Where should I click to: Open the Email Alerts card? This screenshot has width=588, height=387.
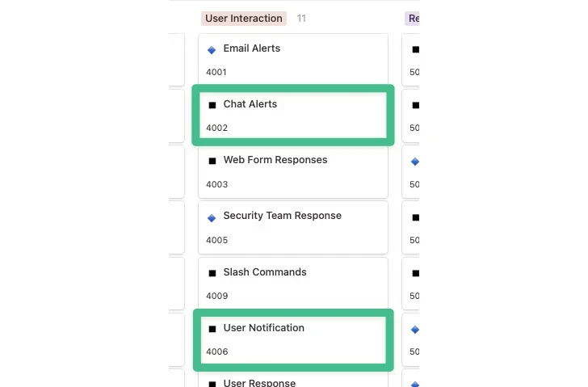click(251, 48)
